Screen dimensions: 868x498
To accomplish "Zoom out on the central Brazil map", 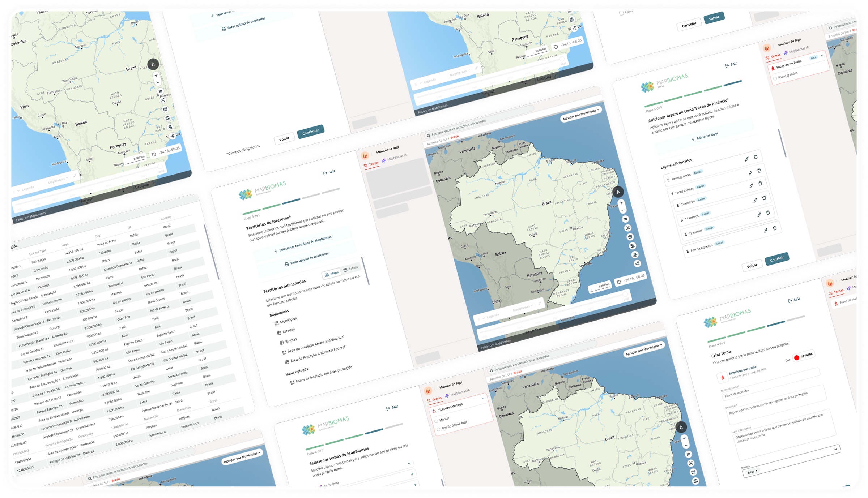I will (x=623, y=210).
